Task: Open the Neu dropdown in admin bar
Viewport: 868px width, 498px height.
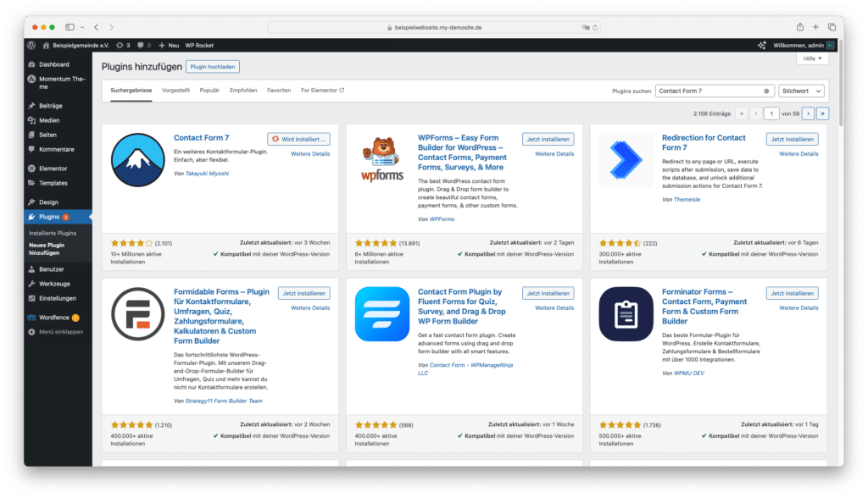Action: (169, 46)
